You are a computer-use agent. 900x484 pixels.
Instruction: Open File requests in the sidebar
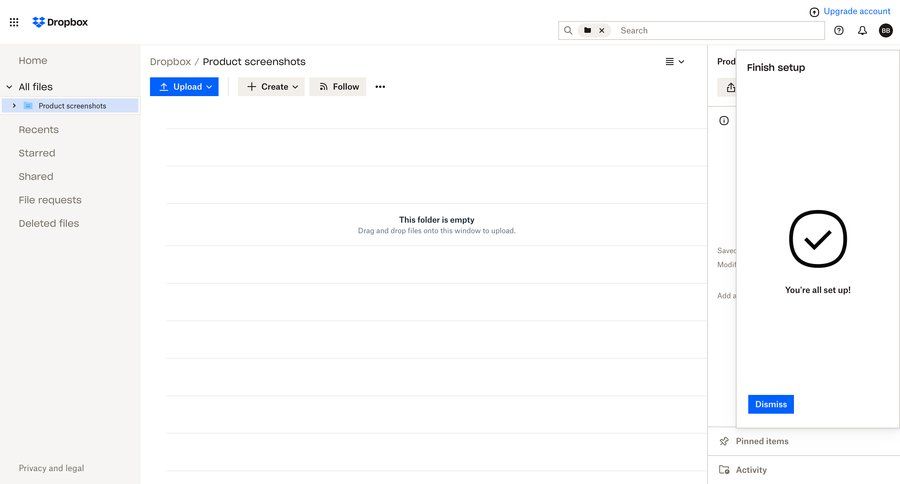50,200
